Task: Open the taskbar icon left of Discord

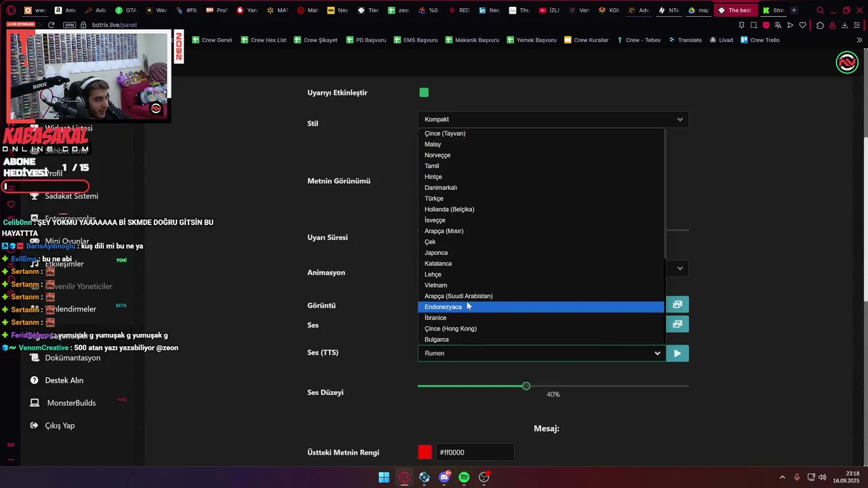Action: click(x=425, y=477)
